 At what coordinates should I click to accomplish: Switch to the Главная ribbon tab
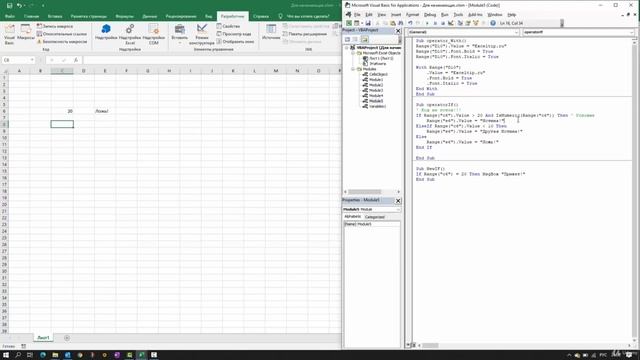[x=31, y=16]
